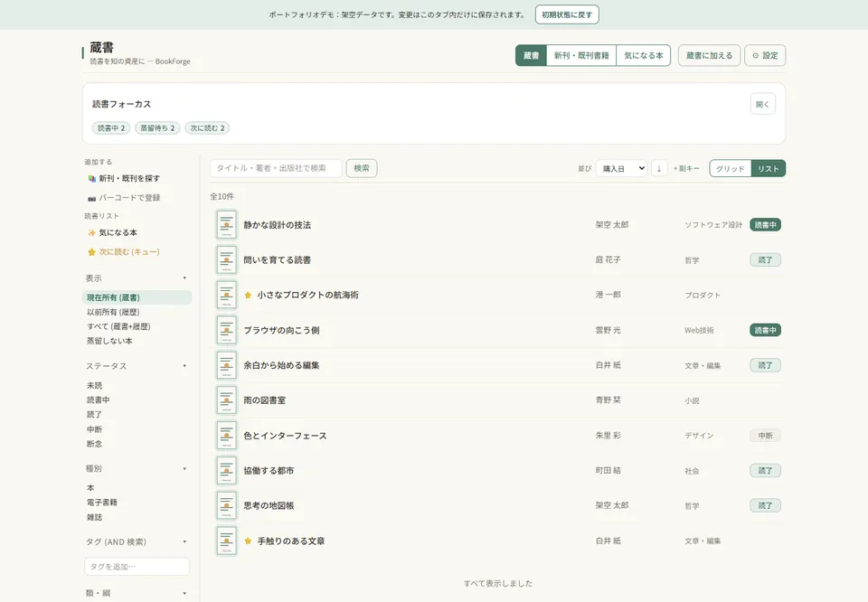Filter by 次に読む 2 focus chip
868x602 pixels.
pos(208,127)
